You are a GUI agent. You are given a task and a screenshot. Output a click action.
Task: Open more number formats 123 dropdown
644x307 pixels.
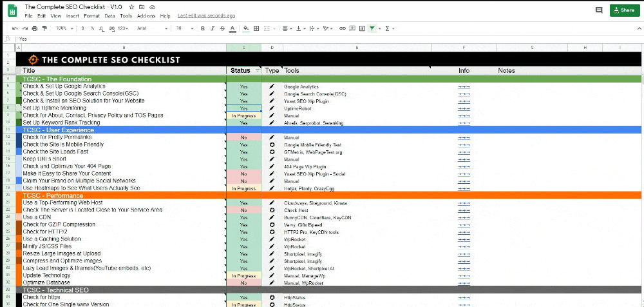[123, 28]
